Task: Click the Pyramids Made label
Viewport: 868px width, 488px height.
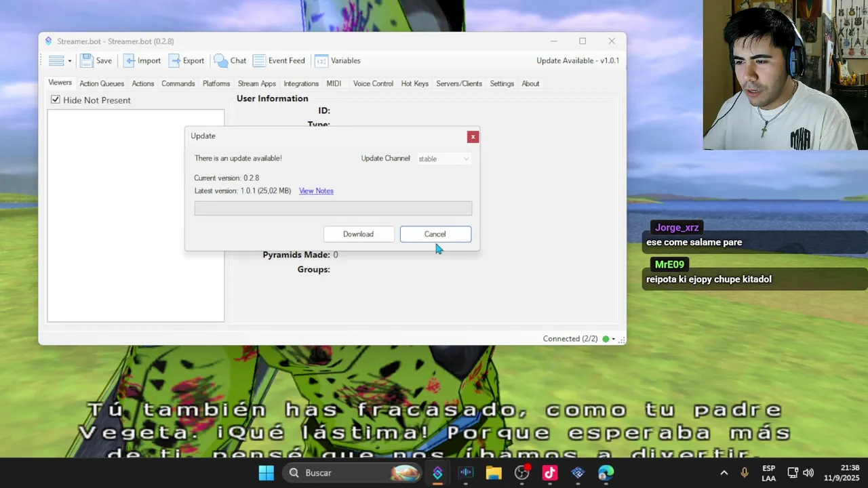Action: (x=296, y=255)
